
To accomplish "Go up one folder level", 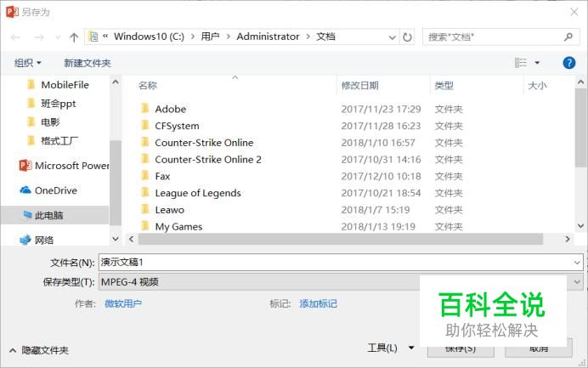I will [x=74, y=37].
